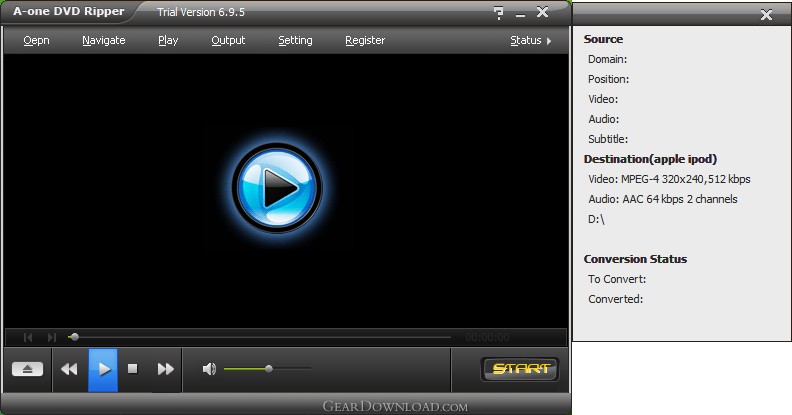This screenshot has height=415, width=792.
Task: Play using the blue highlighted play button
Action: [103, 370]
